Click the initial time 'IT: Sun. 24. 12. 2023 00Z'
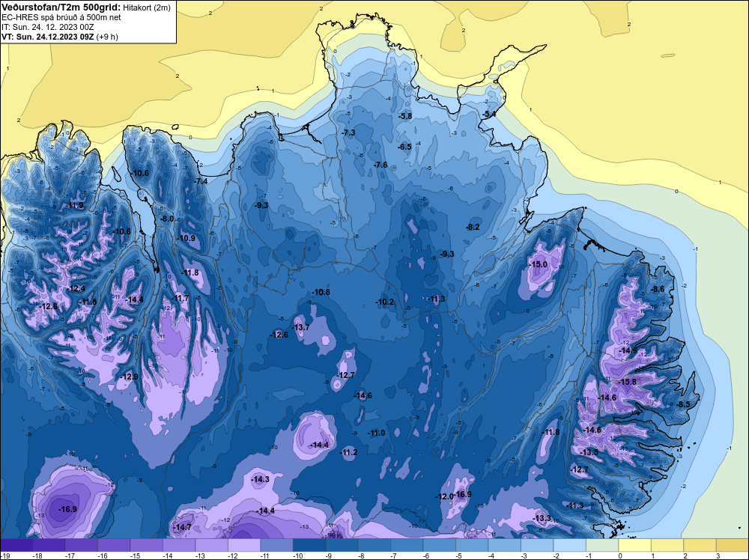The image size is (749, 560). click(x=48, y=27)
